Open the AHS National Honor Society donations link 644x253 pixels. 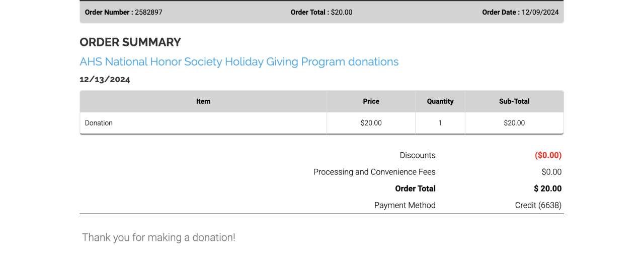[x=239, y=62]
